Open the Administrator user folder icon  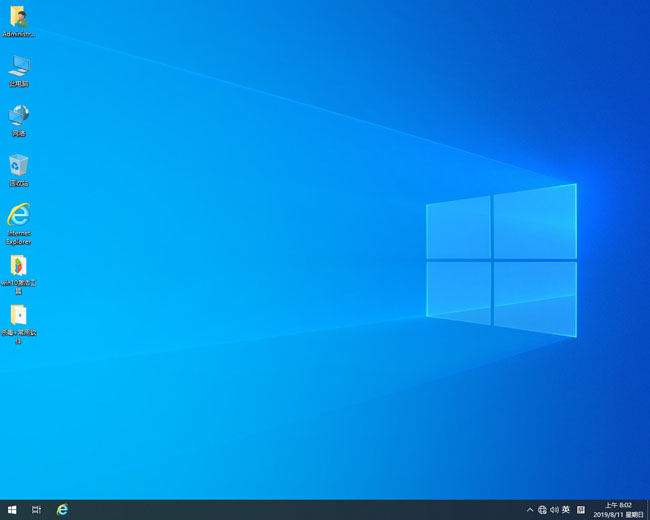pos(18,18)
